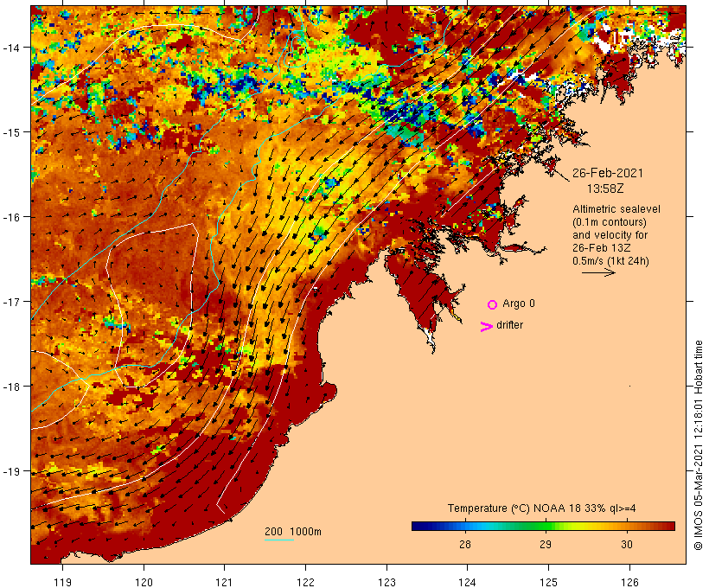Click the '-17' latitude axis label
Viewport: 709px width, 588px height.
click(x=10, y=301)
